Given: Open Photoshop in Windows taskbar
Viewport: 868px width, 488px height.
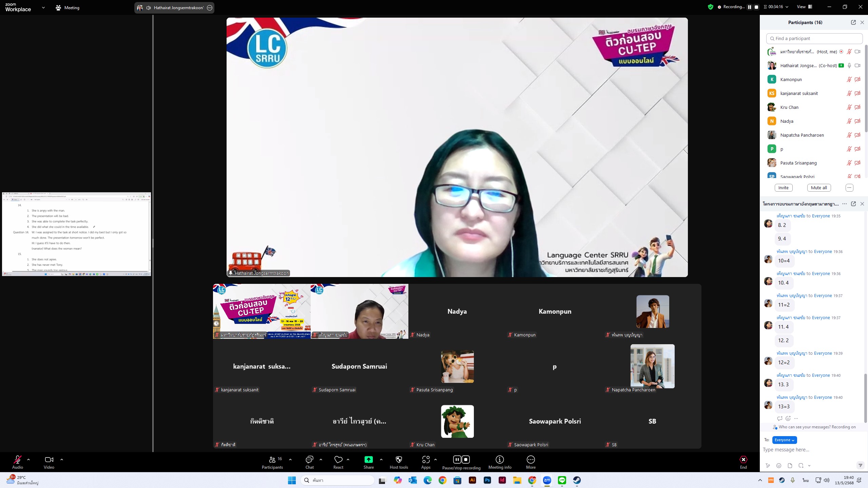Looking at the screenshot, I should tap(487, 480).
